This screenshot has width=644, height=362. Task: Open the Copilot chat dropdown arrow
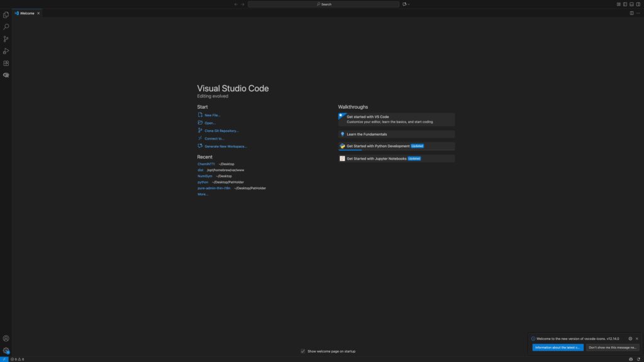[x=409, y=4]
